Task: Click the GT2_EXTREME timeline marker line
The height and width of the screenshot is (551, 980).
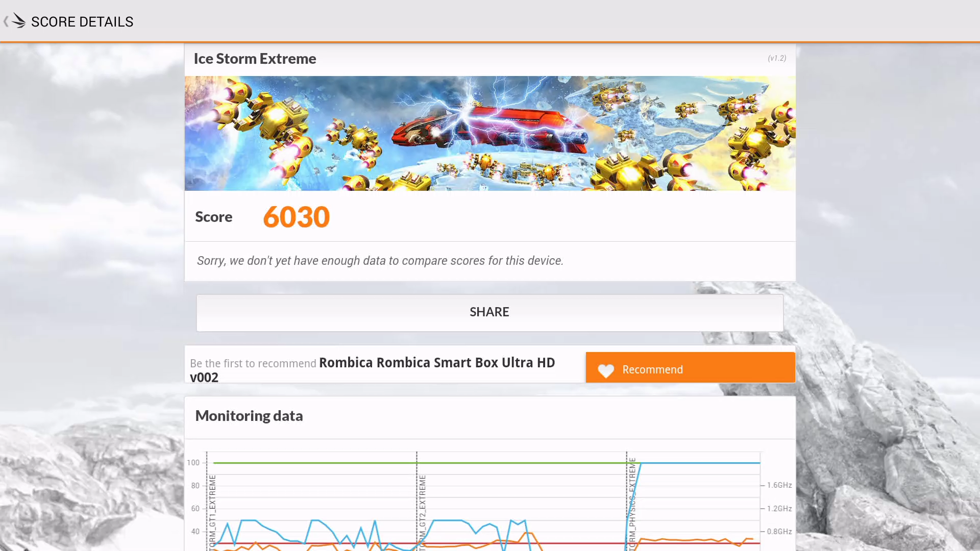Action: click(x=417, y=500)
